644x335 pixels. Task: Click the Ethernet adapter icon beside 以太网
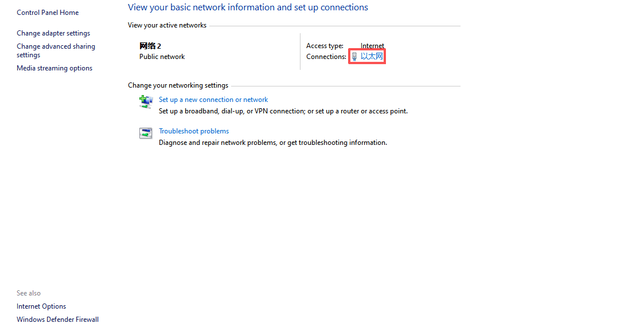(354, 57)
